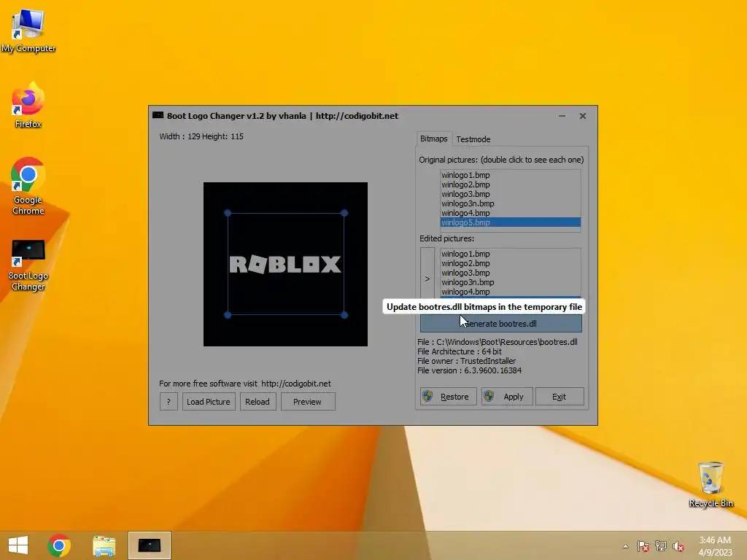Image resolution: width=747 pixels, height=560 pixels.
Task: Select winlogo3.bmp in edited pictures
Action: [510, 273]
